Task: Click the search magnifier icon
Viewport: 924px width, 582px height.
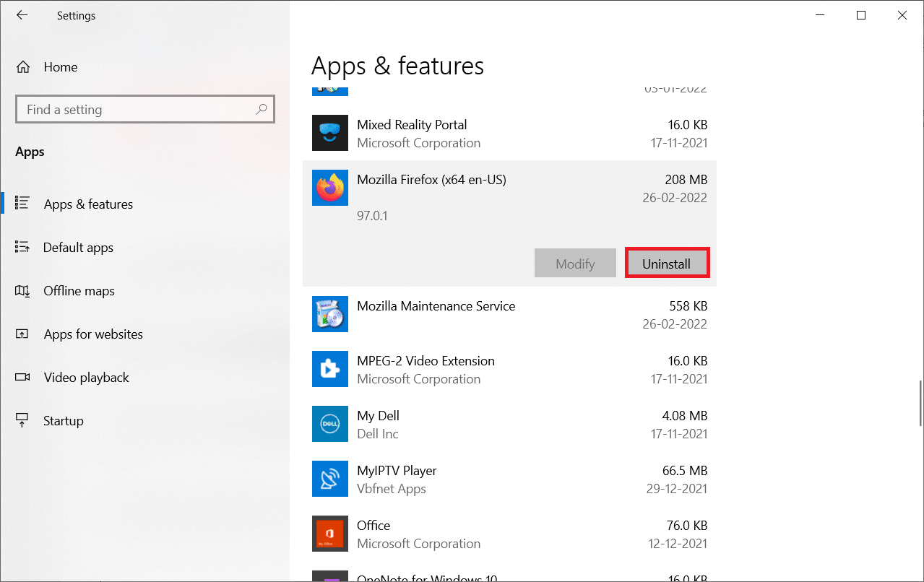Action: (x=262, y=109)
